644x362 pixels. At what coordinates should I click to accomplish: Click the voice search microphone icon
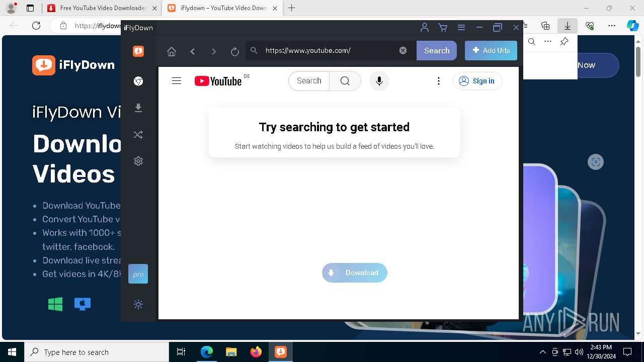[379, 81]
